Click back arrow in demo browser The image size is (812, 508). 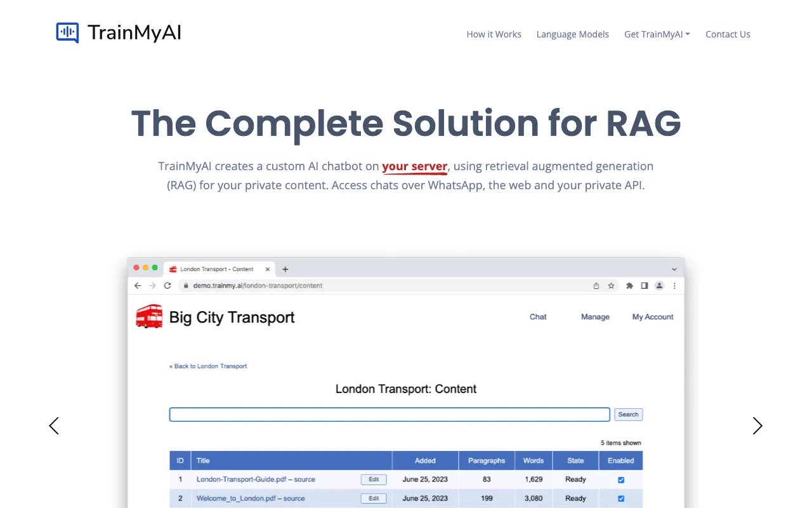point(138,286)
